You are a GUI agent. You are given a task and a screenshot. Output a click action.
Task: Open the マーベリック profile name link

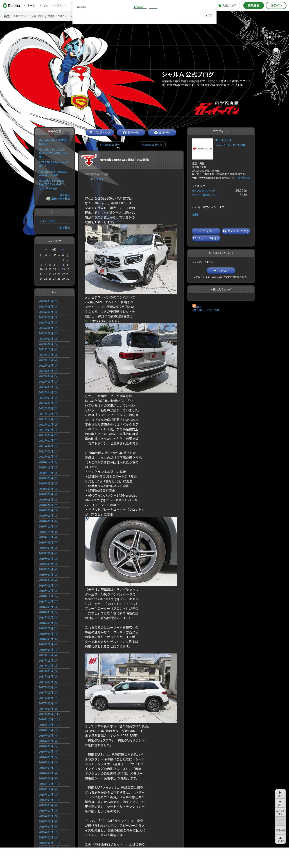click(x=223, y=140)
